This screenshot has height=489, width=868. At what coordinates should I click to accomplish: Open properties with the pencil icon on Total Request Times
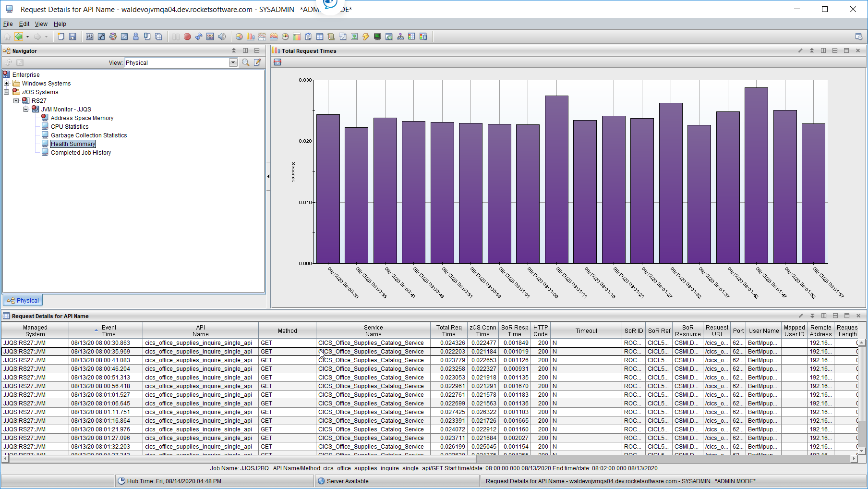pos(800,50)
